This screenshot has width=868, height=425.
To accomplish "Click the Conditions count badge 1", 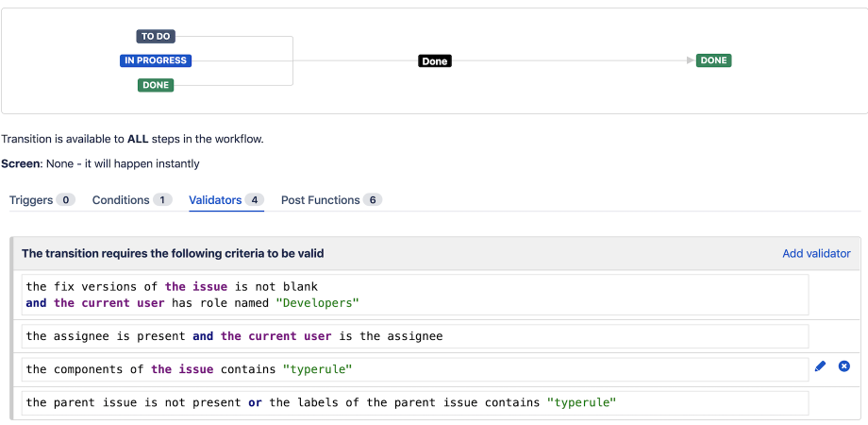I will [162, 200].
